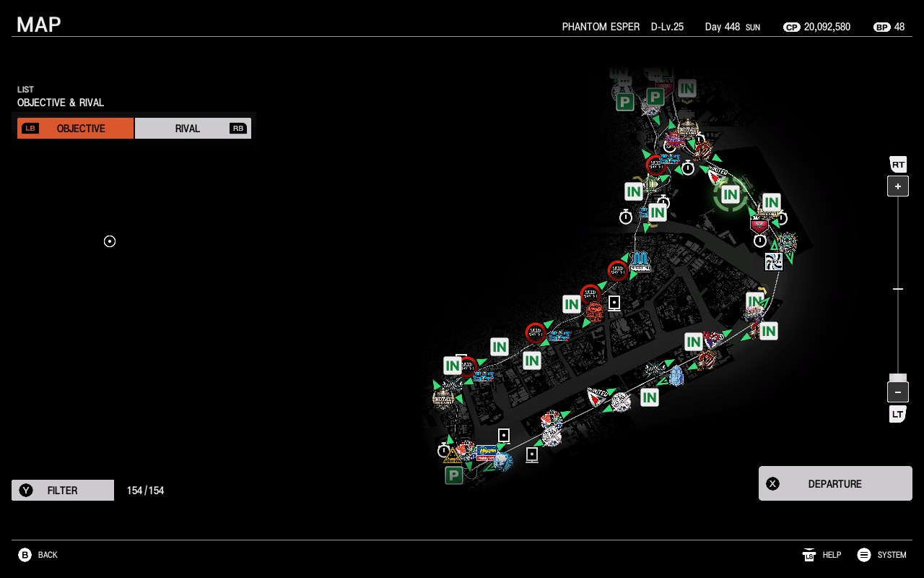924x578 pixels.
Task: Open the FILTER option
Action: (x=63, y=491)
